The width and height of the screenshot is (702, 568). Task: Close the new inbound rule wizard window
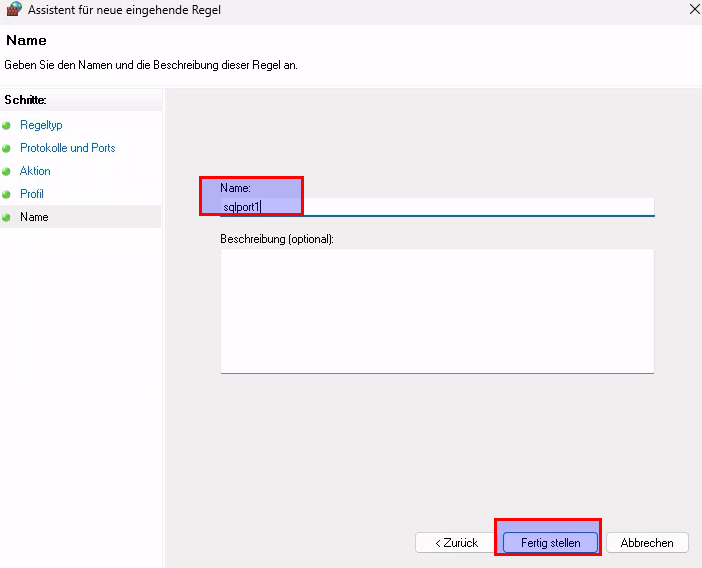point(694,10)
